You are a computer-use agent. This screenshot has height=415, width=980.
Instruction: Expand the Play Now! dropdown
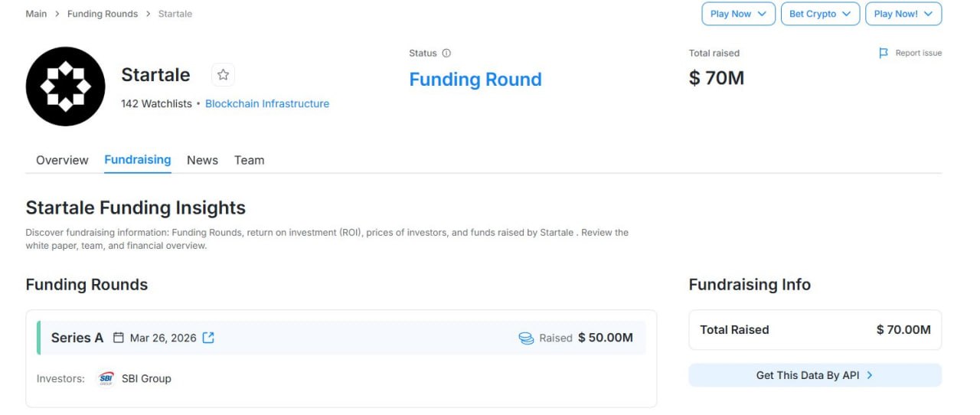coord(903,14)
